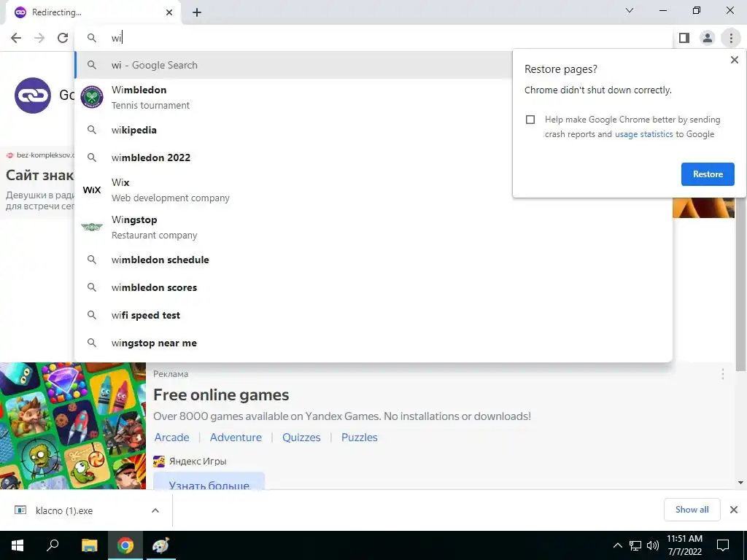The image size is (747, 560).
Task: Select the Redirecting tab
Action: point(93,12)
